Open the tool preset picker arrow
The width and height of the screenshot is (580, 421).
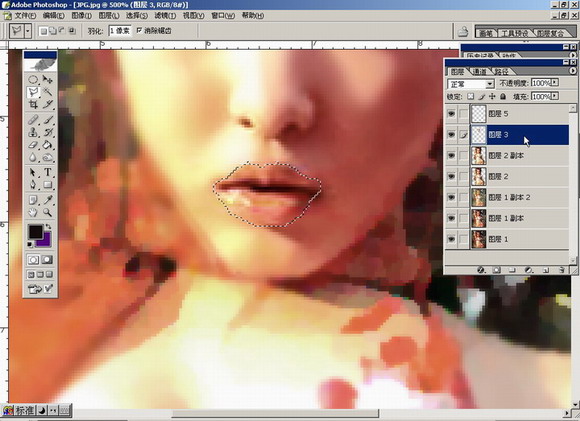tap(28, 31)
